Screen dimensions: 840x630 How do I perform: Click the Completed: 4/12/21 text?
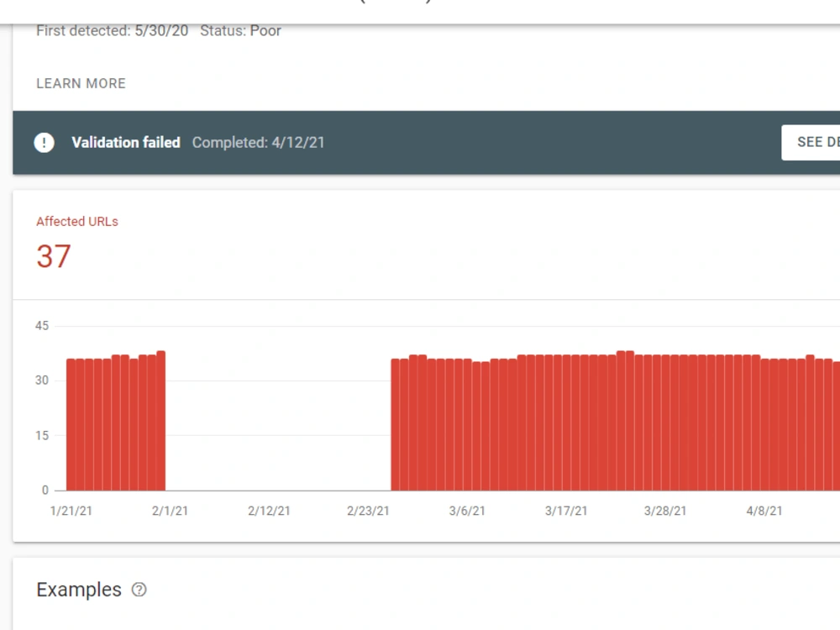(x=258, y=143)
